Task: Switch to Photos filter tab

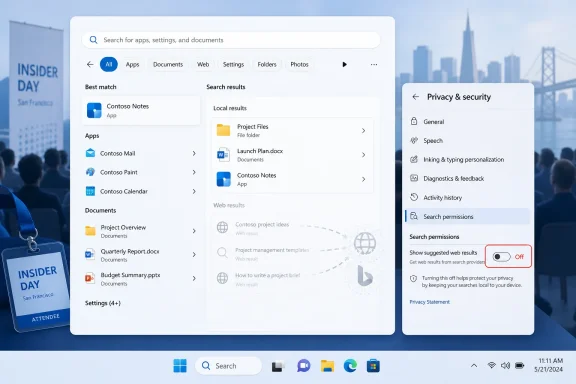Action: coord(299,64)
